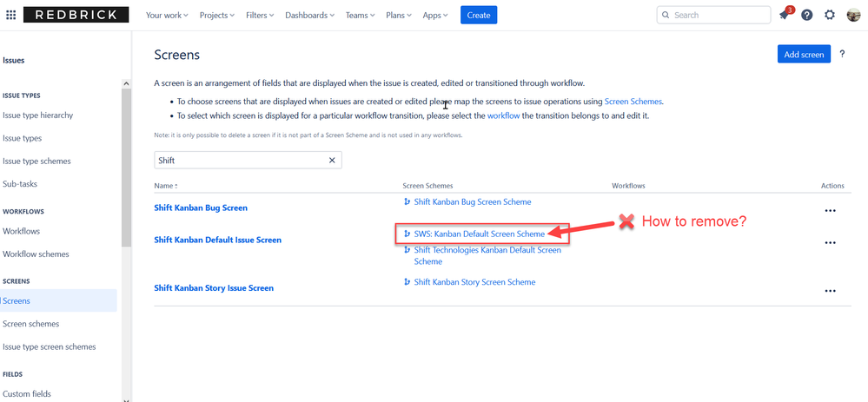The height and width of the screenshot is (402, 868).
Task: Open the workflow link in description
Action: 503,116
